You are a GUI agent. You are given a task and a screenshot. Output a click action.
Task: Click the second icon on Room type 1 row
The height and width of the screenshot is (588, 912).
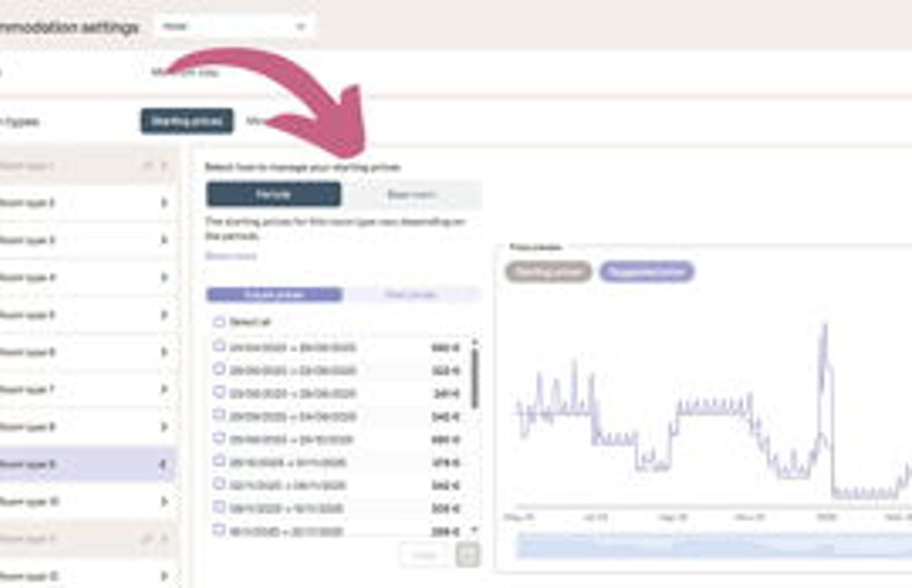(x=164, y=166)
